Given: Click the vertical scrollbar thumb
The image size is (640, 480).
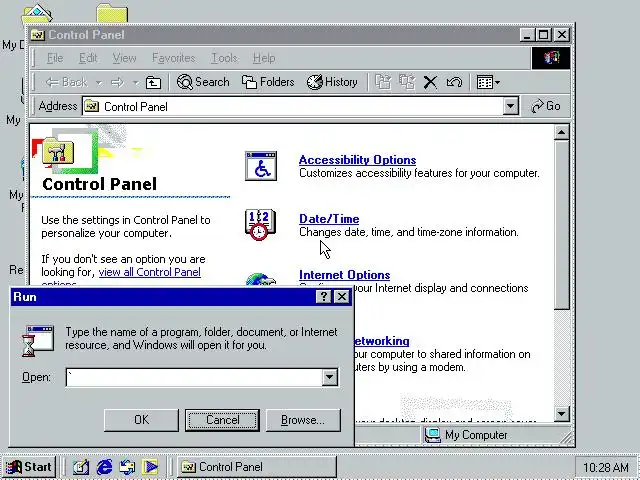Looking at the screenshot, I should point(562,225).
